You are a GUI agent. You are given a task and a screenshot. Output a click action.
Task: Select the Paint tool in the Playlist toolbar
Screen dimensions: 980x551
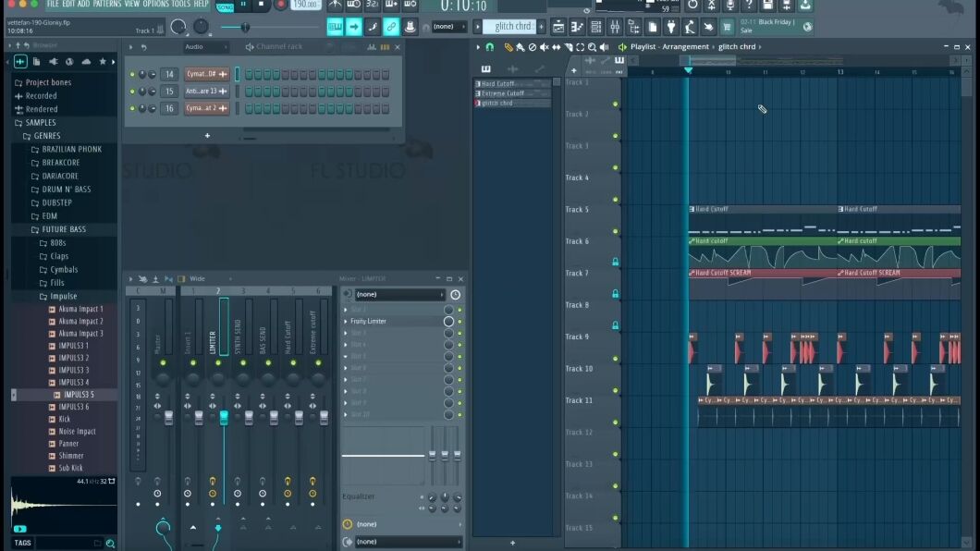pos(521,46)
